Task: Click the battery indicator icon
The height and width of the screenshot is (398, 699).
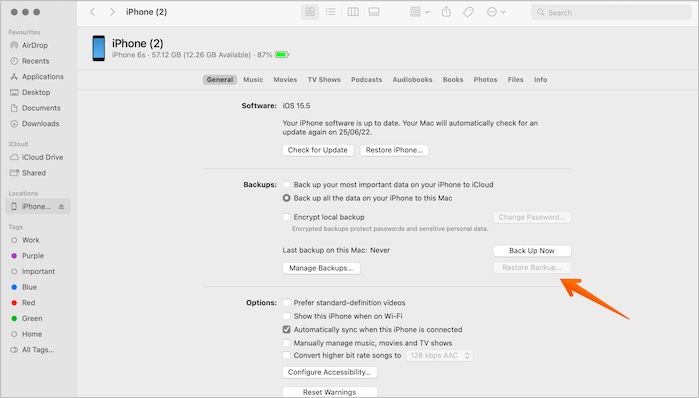Action: pos(282,55)
